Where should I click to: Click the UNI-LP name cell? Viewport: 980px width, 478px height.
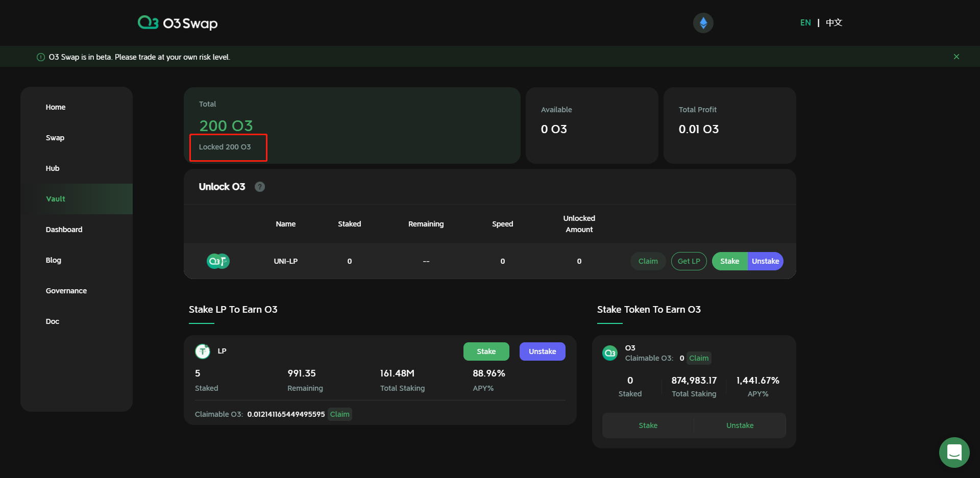click(286, 261)
